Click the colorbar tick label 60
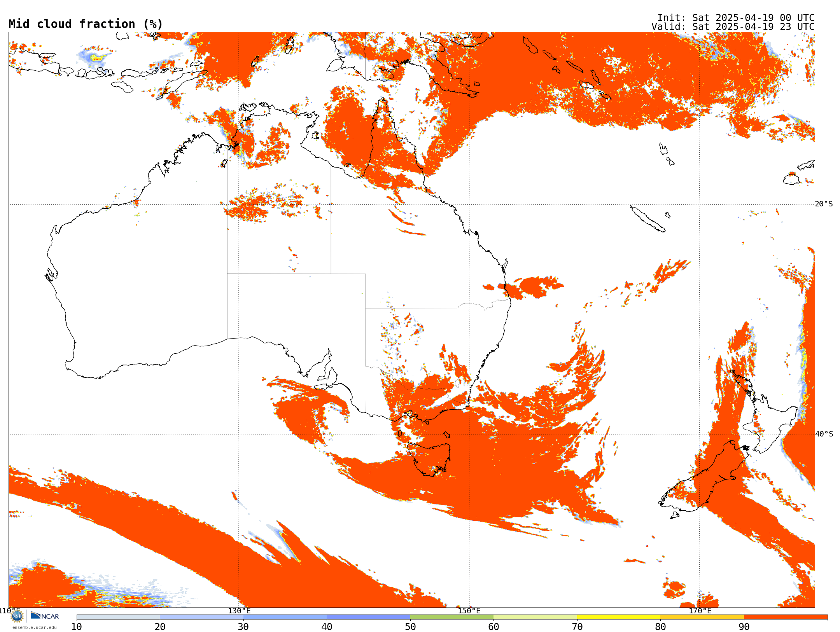Viewport: 840px width, 632px height. (x=493, y=627)
